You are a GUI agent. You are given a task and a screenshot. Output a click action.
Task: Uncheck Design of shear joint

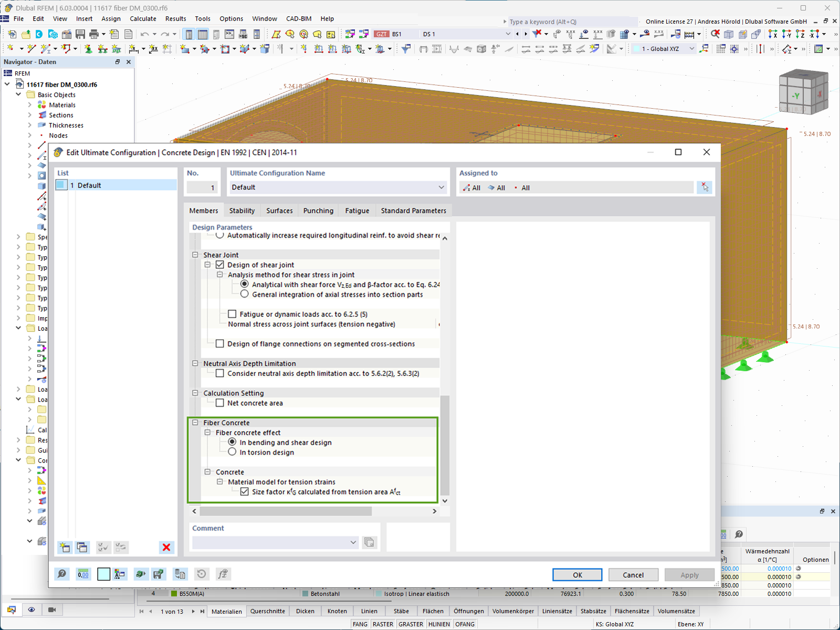click(220, 265)
